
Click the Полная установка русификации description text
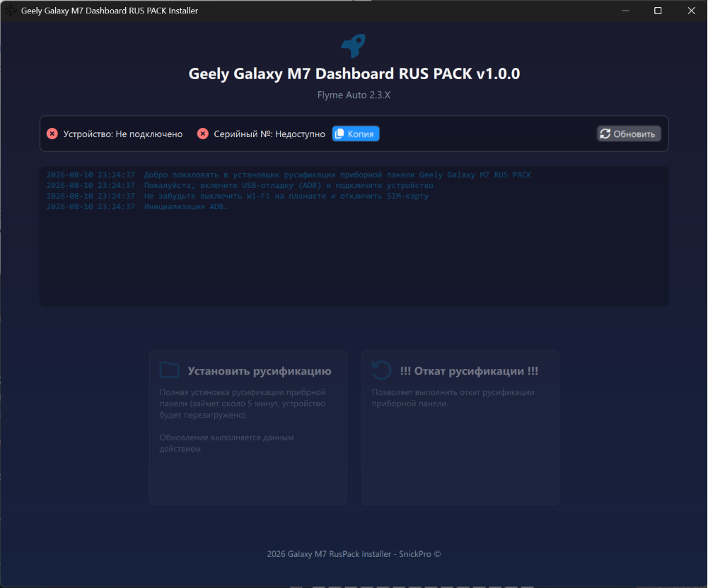click(x=243, y=404)
